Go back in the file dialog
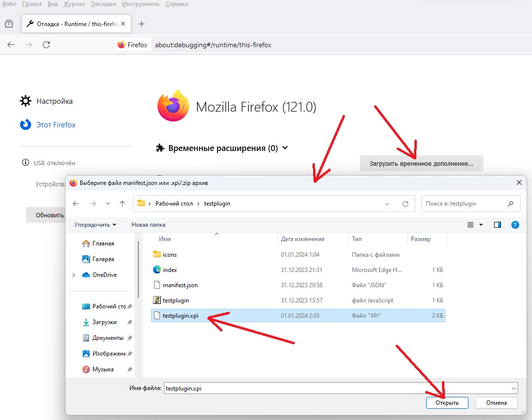 tap(76, 204)
